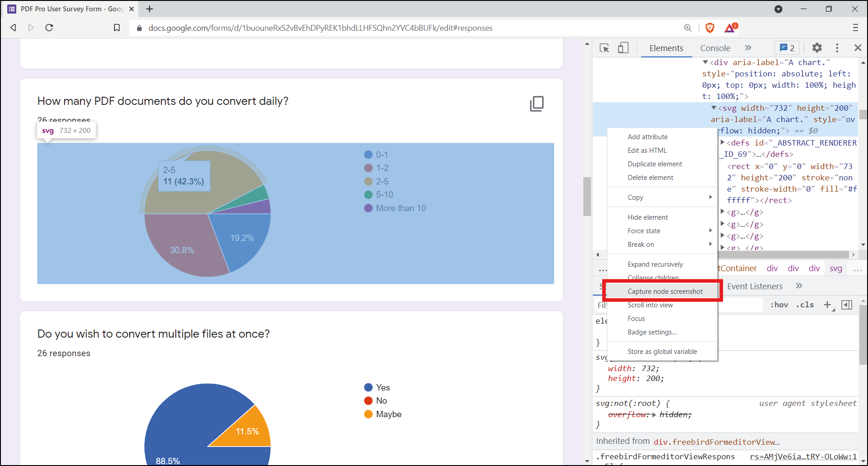Open the Force state submenu
The width and height of the screenshot is (868, 466).
(662, 231)
